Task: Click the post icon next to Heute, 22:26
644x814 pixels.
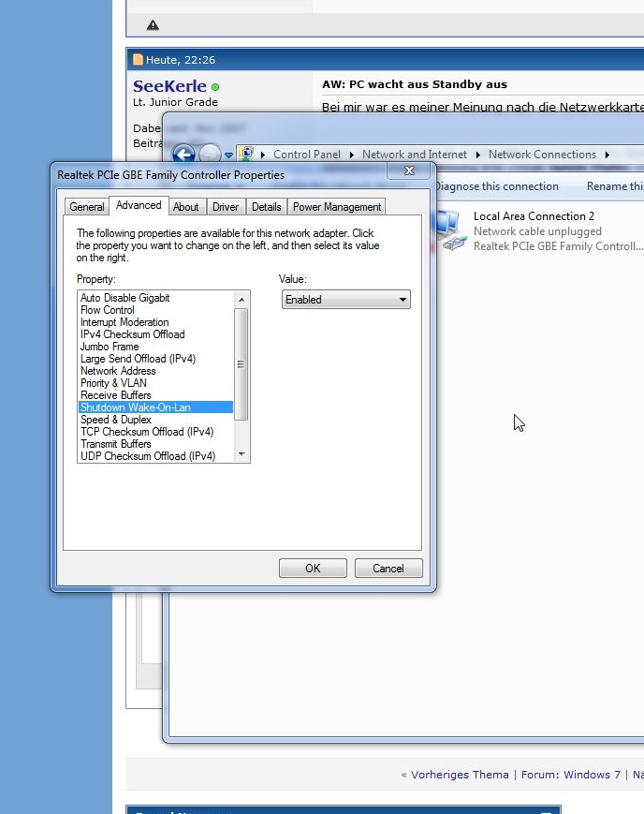Action: click(138, 60)
